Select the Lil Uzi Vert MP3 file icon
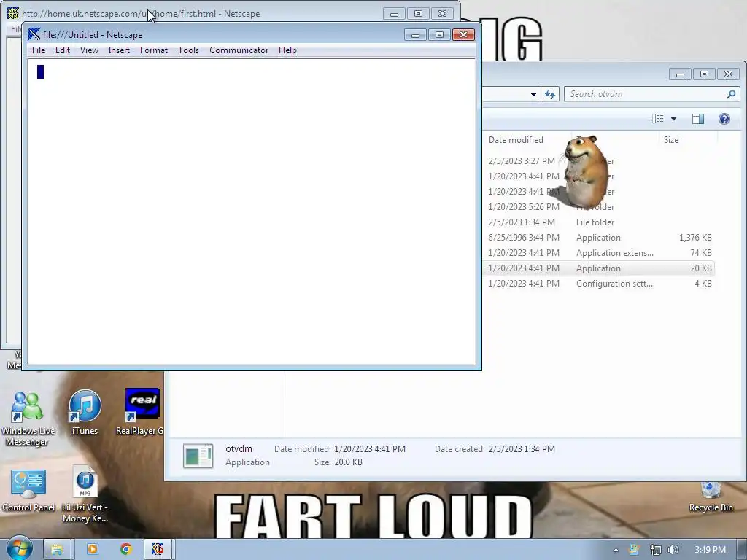Screen dimensions: 747x560 coord(85,494)
